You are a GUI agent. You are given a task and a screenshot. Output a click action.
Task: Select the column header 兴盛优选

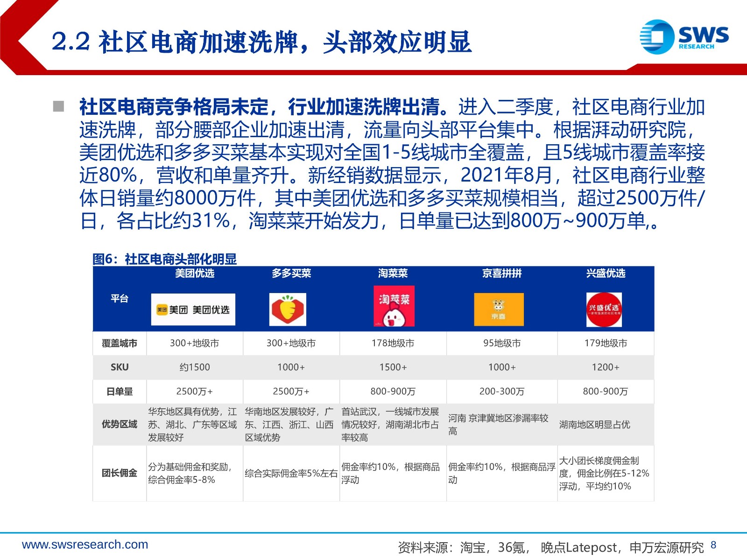pyautogui.click(x=606, y=273)
